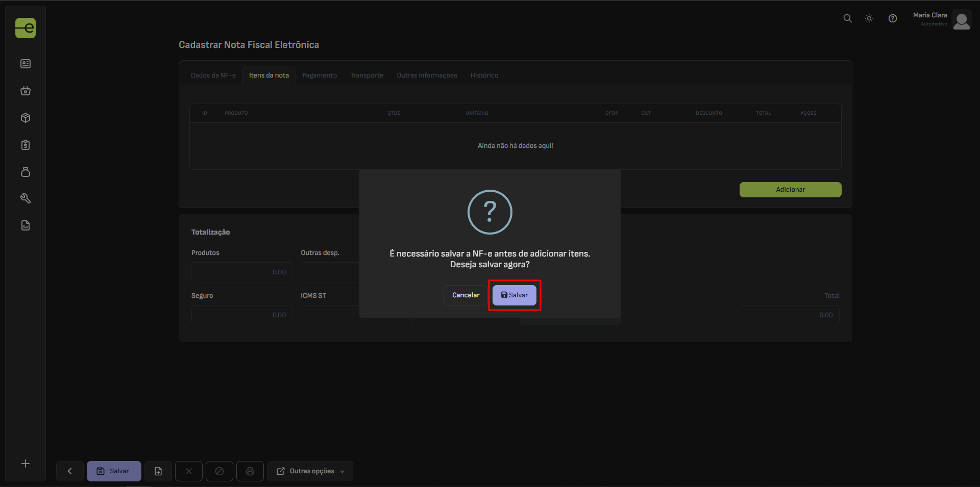Click the plus icon at sidebar bottom
980x487 pixels.
pyautogui.click(x=26, y=464)
